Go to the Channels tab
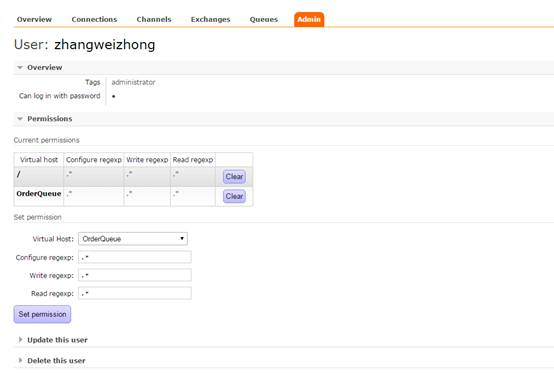 (x=154, y=19)
